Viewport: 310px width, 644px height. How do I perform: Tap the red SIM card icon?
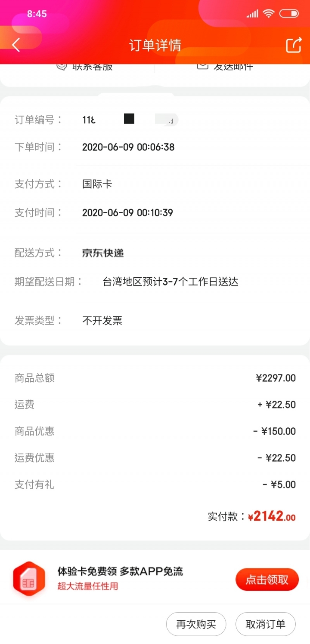pyautogui.click(x=29, y=579)
